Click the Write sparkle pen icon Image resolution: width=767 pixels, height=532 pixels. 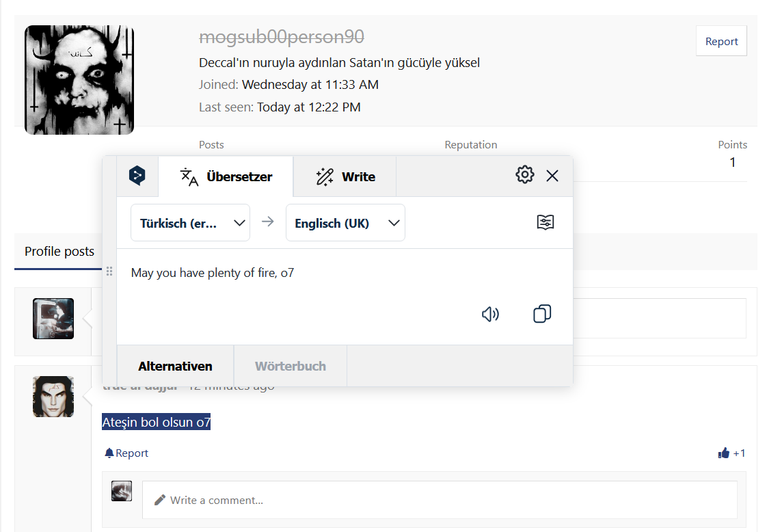pos(324,176)
